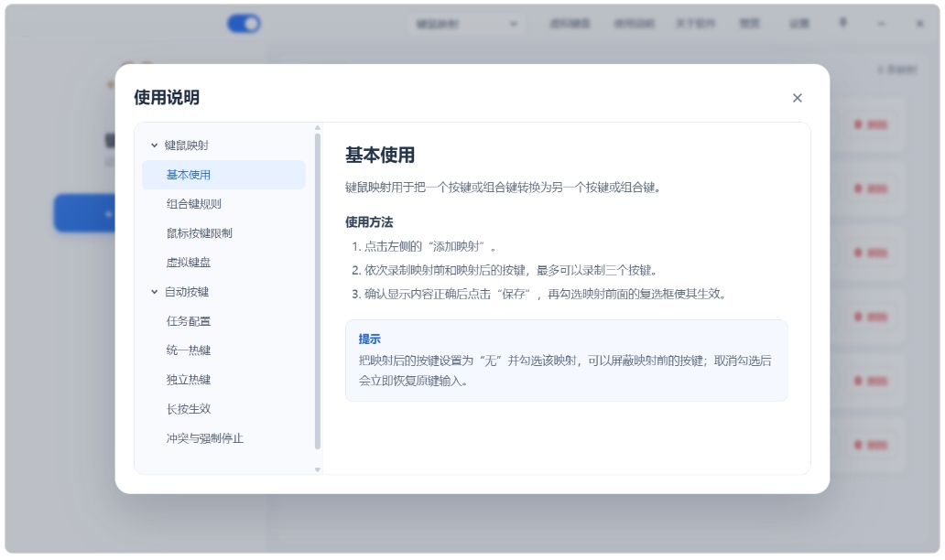Collapse the 键鼠映射 tree section chevron

tap(154, 145)
